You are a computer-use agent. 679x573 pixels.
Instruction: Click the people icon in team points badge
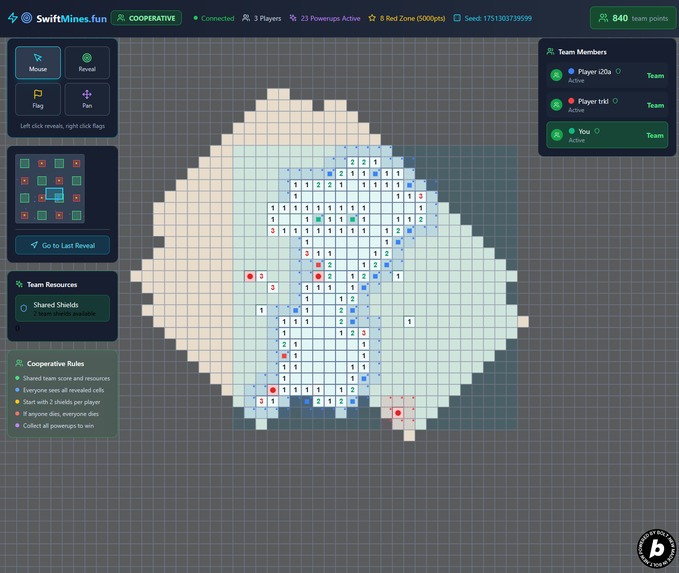click(x=603, y=18)
